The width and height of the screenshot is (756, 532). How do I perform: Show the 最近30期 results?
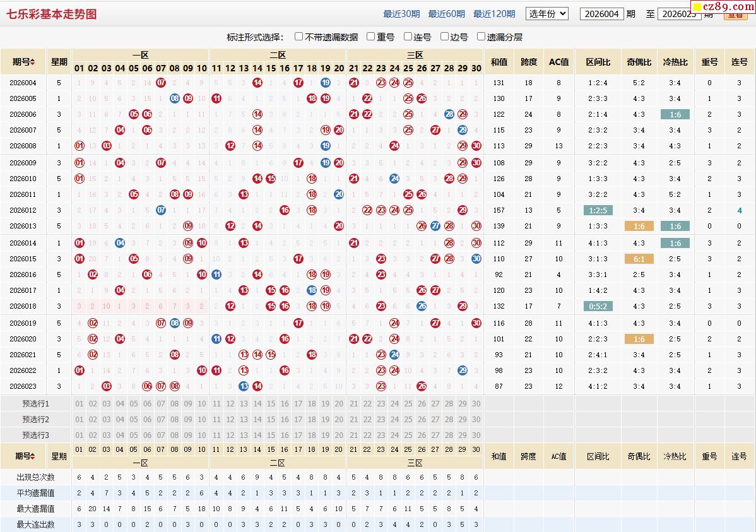click(401, 14)
